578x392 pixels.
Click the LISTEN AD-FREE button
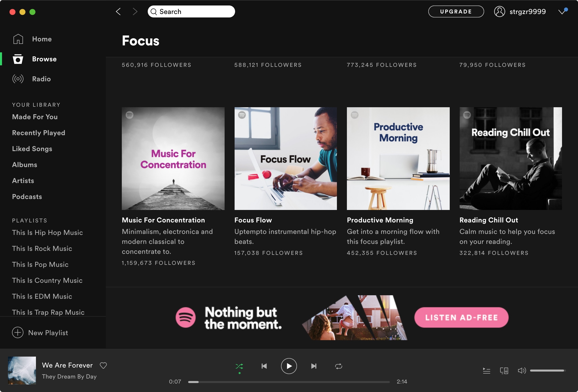pyautogui.click(x=461, y=317)
